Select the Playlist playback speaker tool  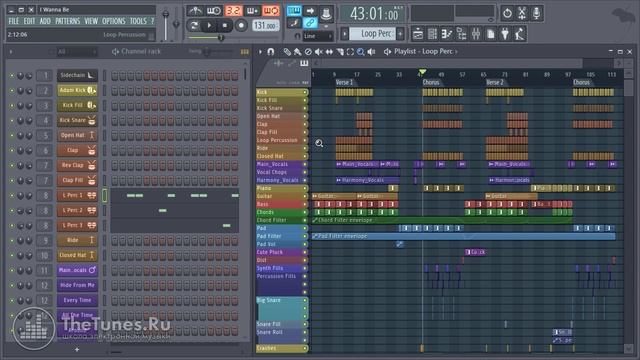(x=371, y=52)
